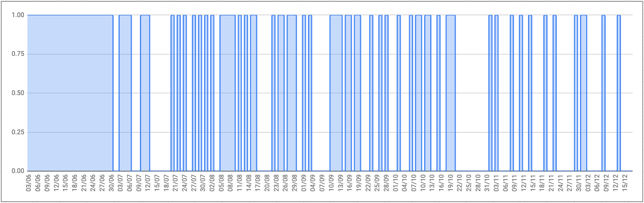Select the 03/07 date label
644x203 pixels.
coord(120,183)
